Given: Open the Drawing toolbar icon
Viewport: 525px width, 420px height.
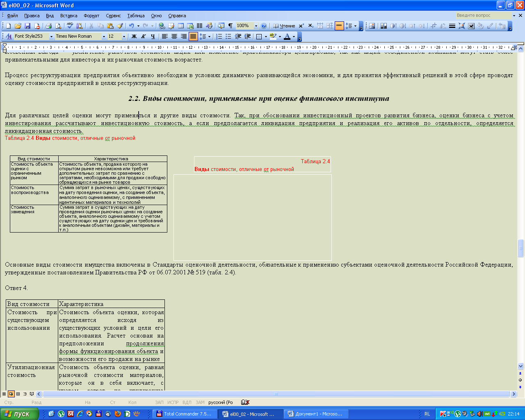Looking at the screenshot, I should point(209,26).
